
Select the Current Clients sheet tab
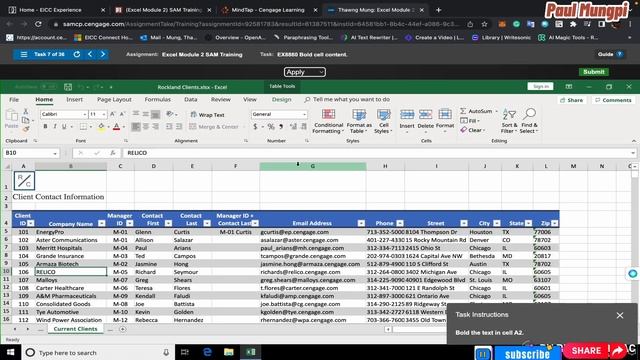(76, 329)
